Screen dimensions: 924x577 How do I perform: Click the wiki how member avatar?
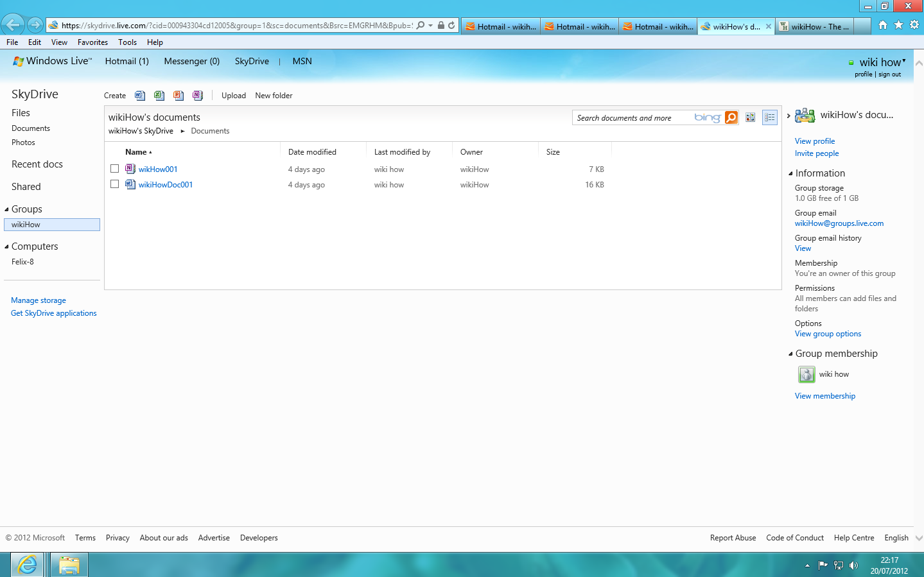[x=806, y=374]
